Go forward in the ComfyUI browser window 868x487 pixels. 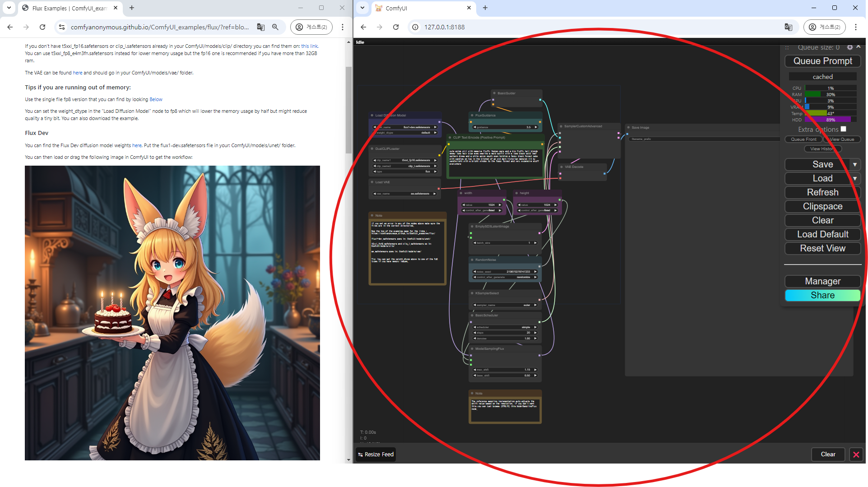tap(380, 27)
